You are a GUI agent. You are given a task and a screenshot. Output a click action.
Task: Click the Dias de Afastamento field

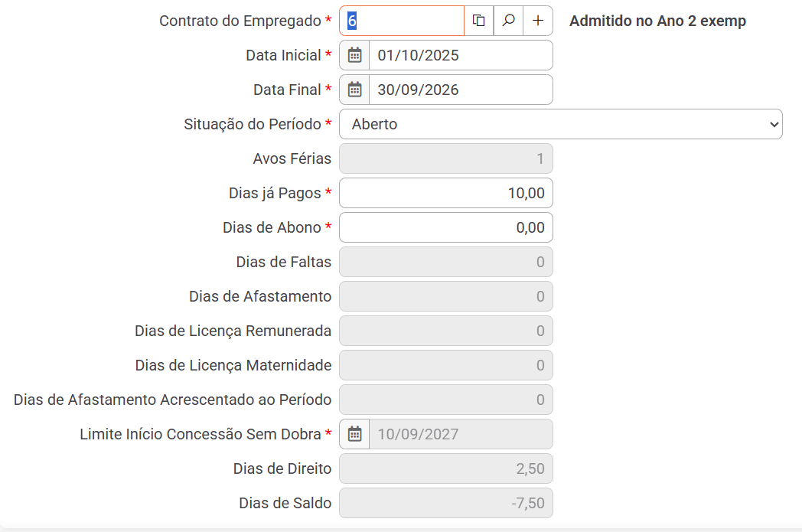click(445, 296)
